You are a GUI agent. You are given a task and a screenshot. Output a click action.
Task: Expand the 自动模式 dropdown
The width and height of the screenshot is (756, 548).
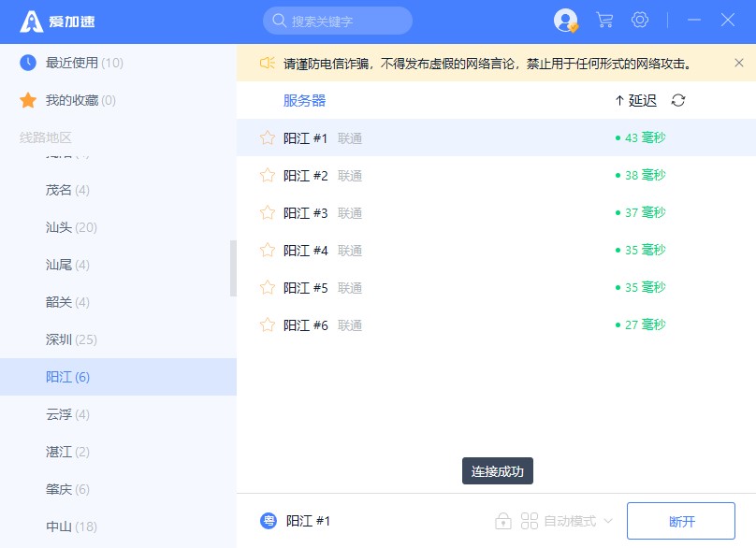[x=568, y=521]
